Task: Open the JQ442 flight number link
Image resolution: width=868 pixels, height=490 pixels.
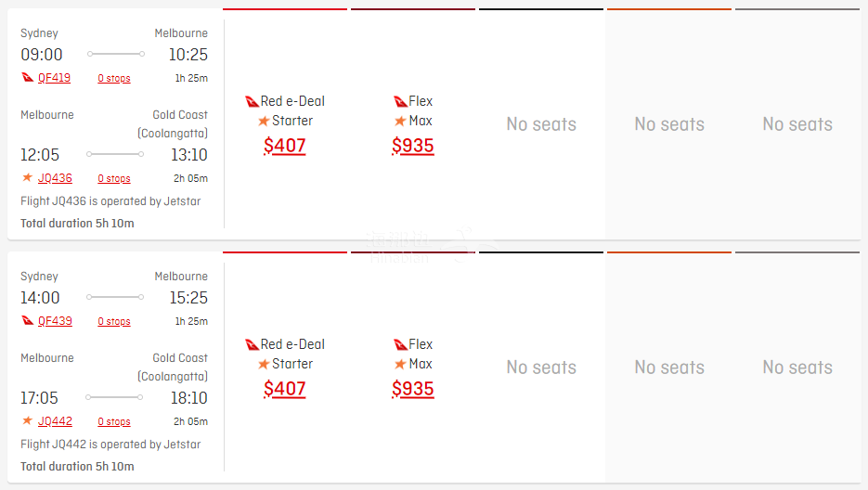Action: 55,421
